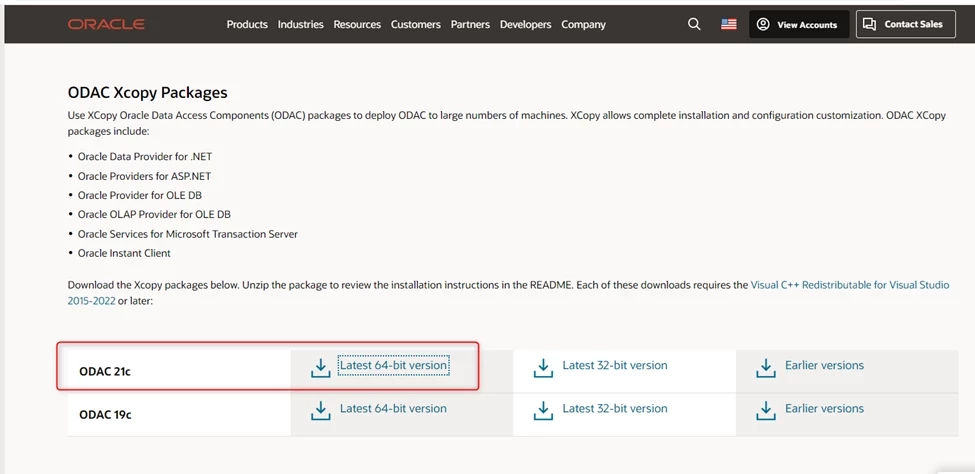The image size is (975, 474).
Task: Click download icon for ODAC 19c 64-bit
Action: pyautogui.click(x=320, y=411)
